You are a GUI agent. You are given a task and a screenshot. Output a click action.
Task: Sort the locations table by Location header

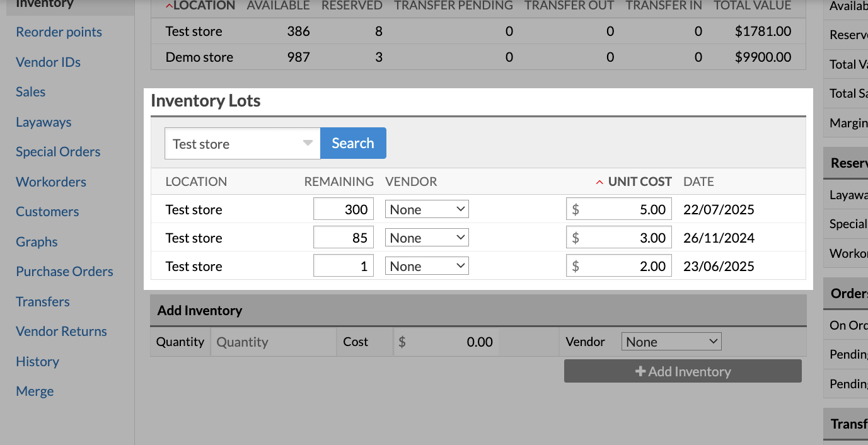pyautogui.click(x=203, y=6)
